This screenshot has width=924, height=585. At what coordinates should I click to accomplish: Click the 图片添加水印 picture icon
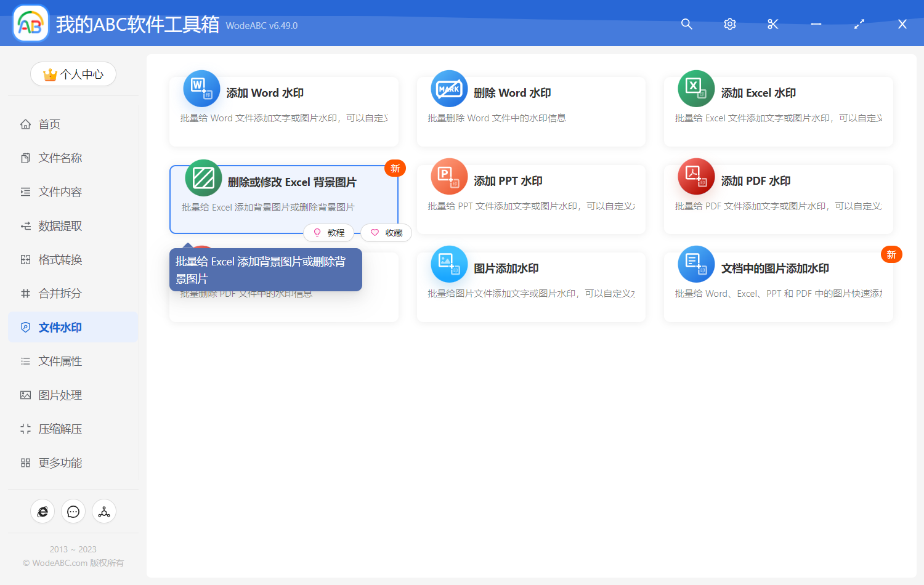pyautogui.click(x=449, y=264)
